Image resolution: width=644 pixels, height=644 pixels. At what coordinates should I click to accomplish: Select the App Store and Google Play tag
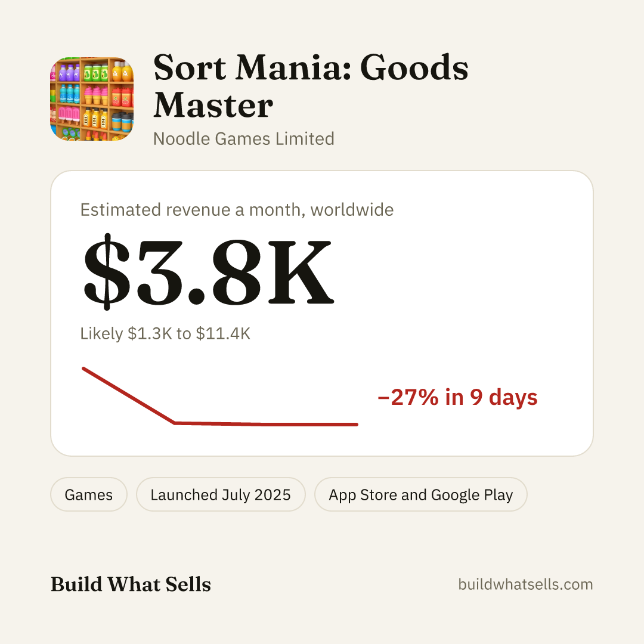point(420,494)
